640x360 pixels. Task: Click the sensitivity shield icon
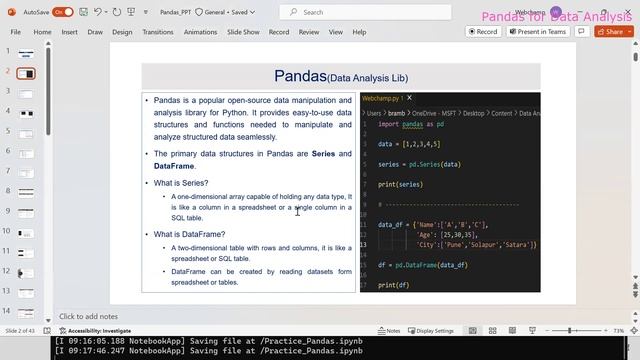coord(199,12)
